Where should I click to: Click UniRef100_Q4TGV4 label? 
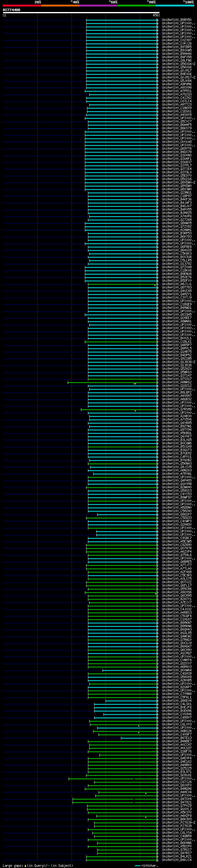coord(177,799)
